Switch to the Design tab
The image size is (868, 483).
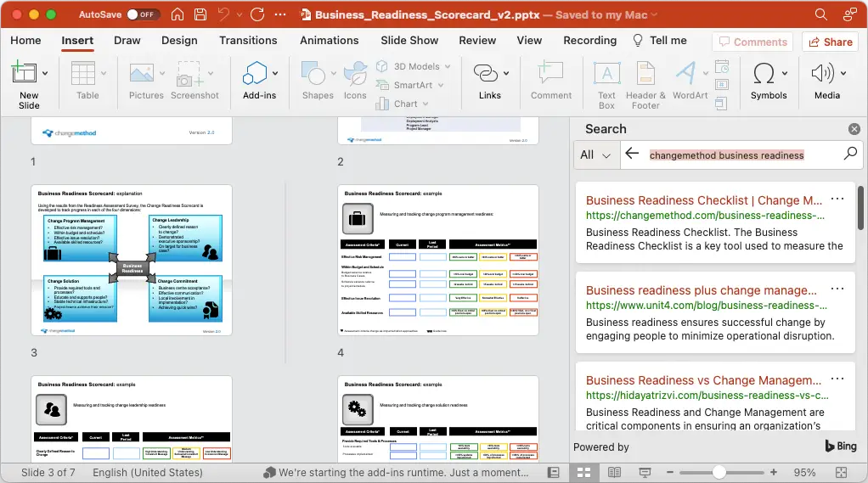click(179, 41)
